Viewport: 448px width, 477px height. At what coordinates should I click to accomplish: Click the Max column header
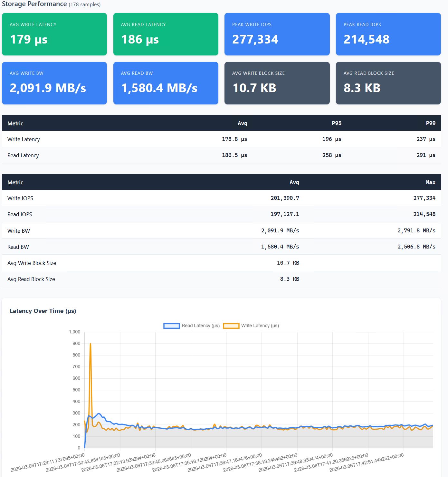[x=430, y=182]
